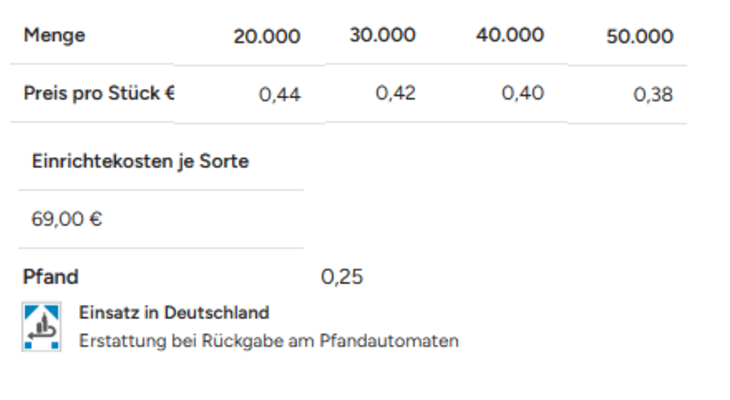Click the 69,00 € setup cost value
Image resolution: width=730 pixels, height=400 pixels.
(x=67, y=219)
